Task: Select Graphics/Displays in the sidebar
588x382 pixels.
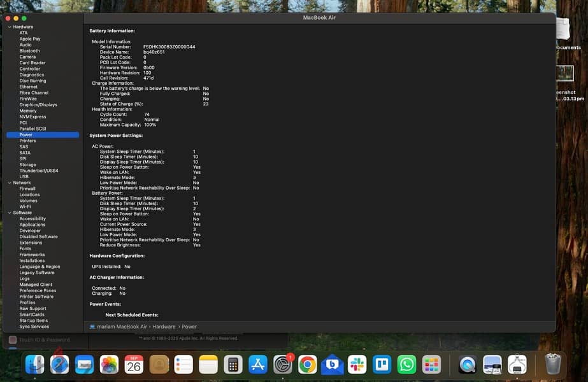Action: click(x=38, y=105)
